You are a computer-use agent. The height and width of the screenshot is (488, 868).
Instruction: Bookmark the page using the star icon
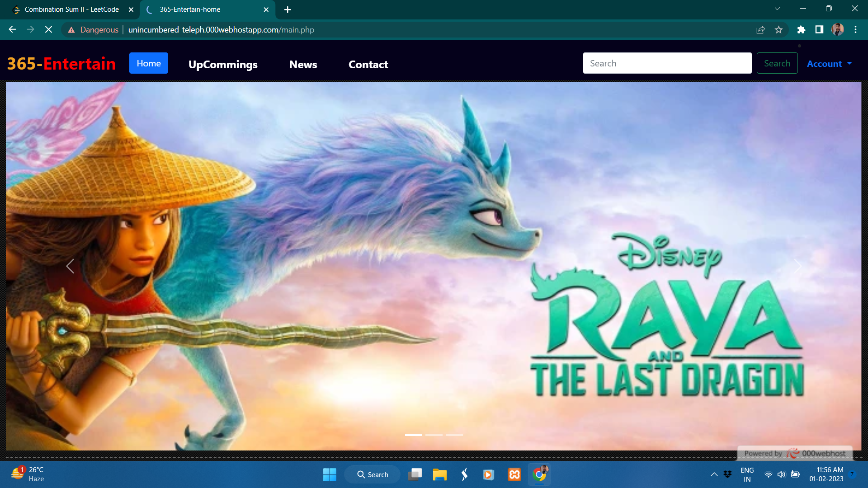click(x=779, y=29)
